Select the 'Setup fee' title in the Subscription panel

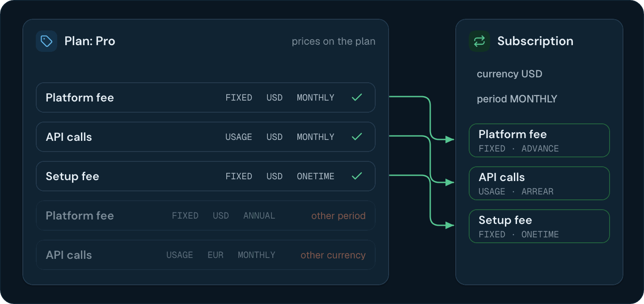coord(505,220)
